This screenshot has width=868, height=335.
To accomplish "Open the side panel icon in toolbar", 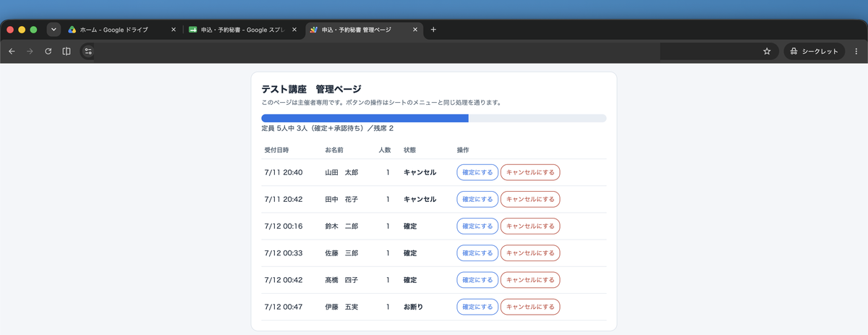I will point(67,51).
